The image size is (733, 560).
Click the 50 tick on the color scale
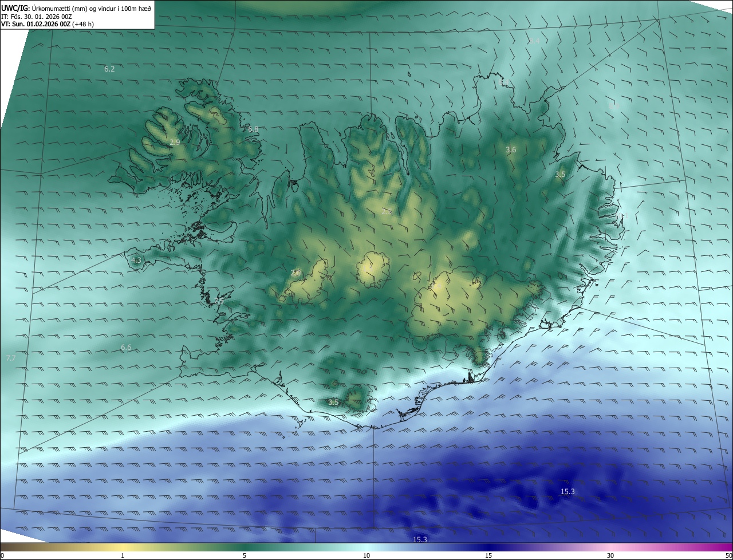[728, 555]
